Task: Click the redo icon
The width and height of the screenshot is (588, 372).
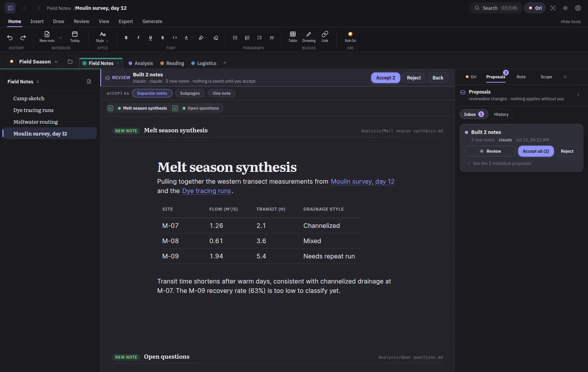Action: tap(23, 38)
